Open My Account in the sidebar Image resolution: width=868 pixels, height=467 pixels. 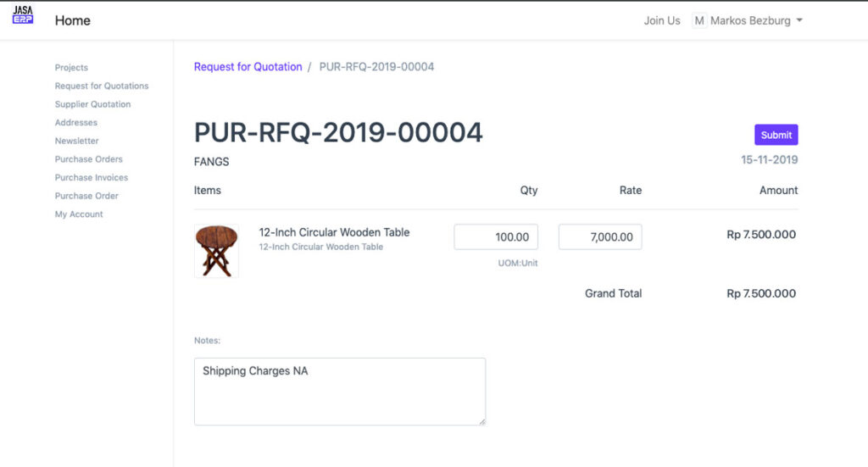tap(79, 214)
